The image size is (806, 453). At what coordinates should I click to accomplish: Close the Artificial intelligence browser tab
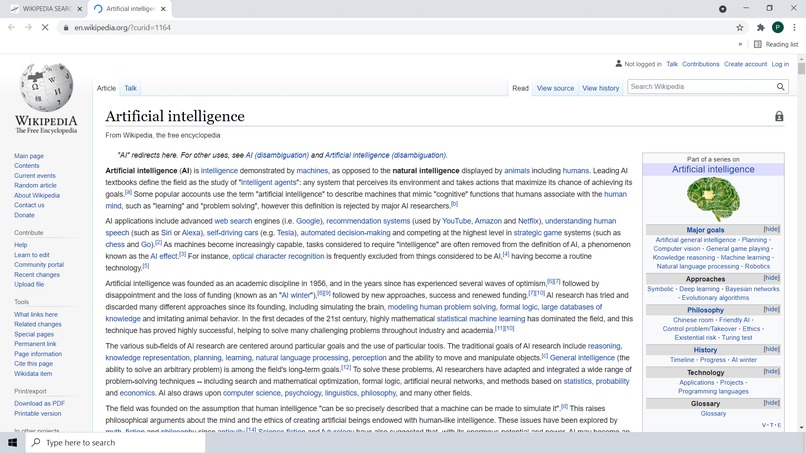163,9
